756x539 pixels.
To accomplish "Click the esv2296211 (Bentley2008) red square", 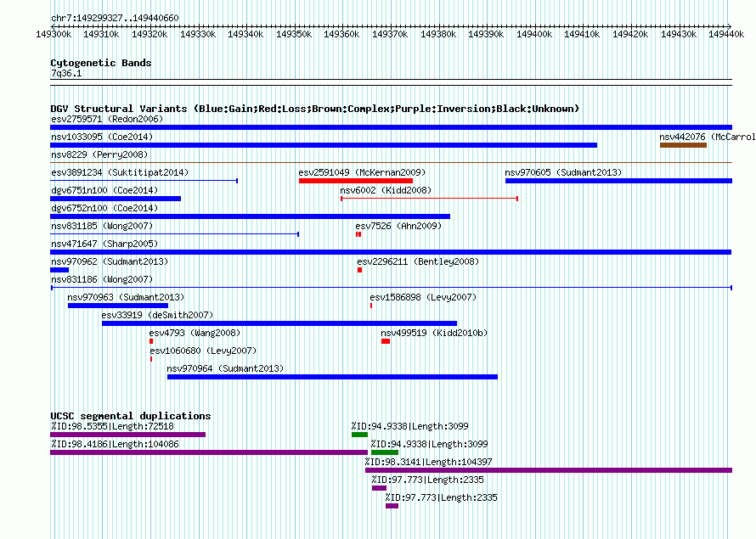I will click(x=359, y=270).
